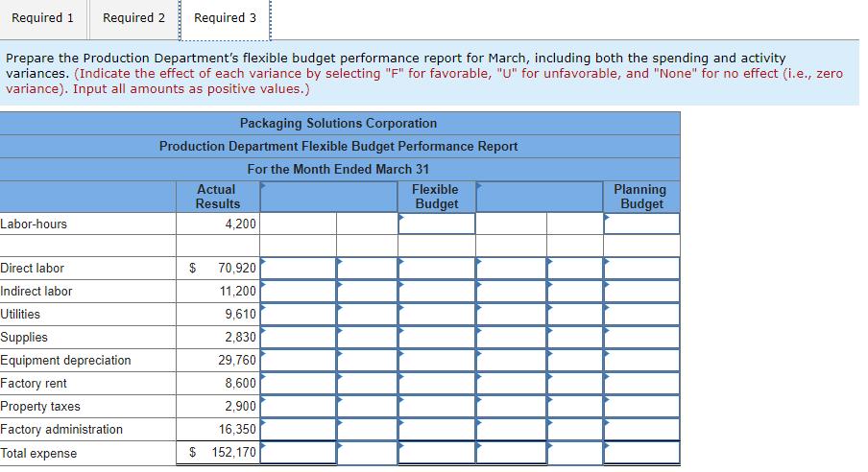Viewport: 868px width, 472px height.
Task: Open Direct labor F/U dropdown left of Flexible Budget
Action: click(367, 269)
